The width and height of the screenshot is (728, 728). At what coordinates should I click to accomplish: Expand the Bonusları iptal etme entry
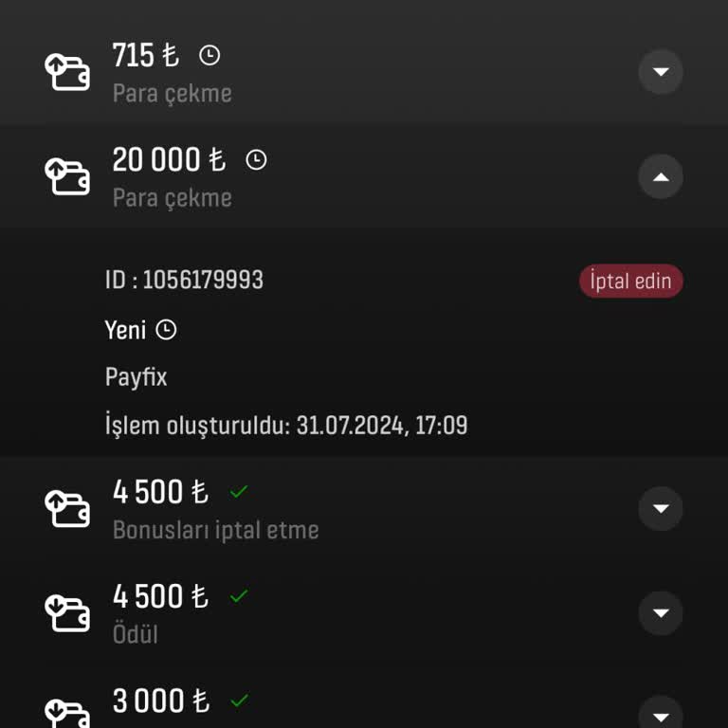coord(661,509)
